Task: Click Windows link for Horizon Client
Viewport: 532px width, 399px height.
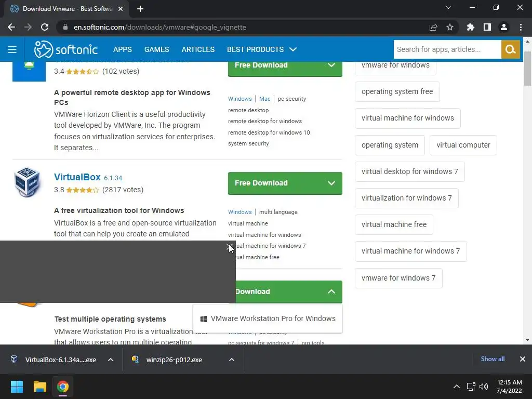Action: coord(240,99)
